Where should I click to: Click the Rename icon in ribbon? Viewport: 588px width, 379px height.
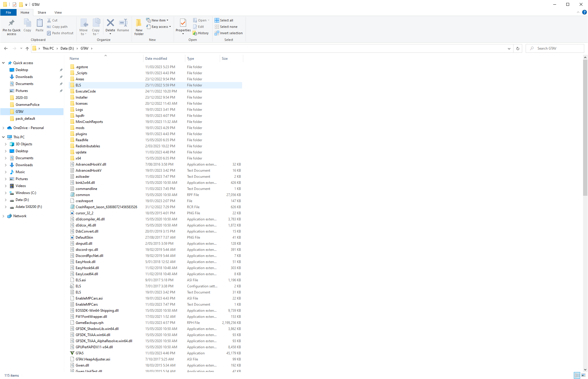(123, 23)
